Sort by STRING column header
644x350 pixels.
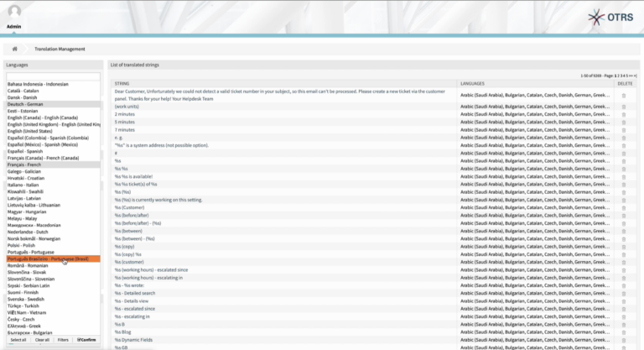122,83
